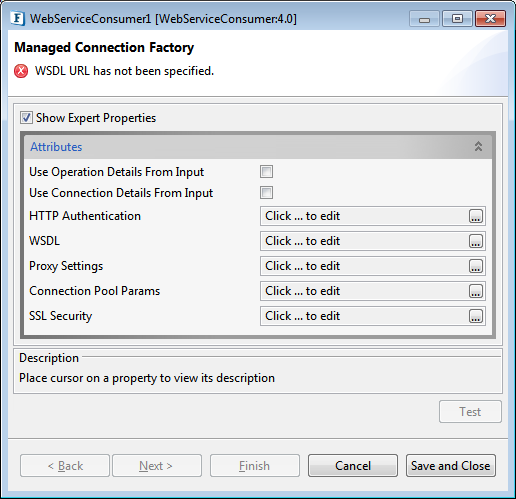Open WSDL ellipsis editor button
The image size is (516, 499).
[x=476, y=241]
